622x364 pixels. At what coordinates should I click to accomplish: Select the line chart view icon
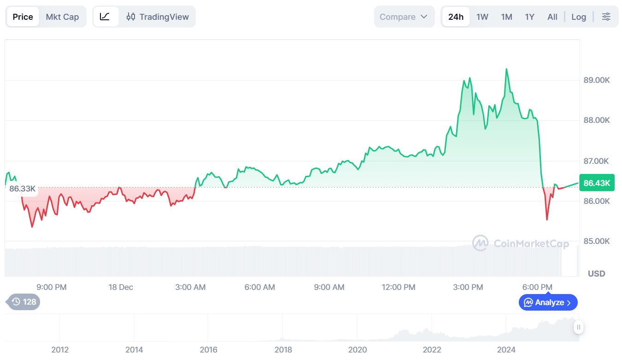[x=105, y=17]
